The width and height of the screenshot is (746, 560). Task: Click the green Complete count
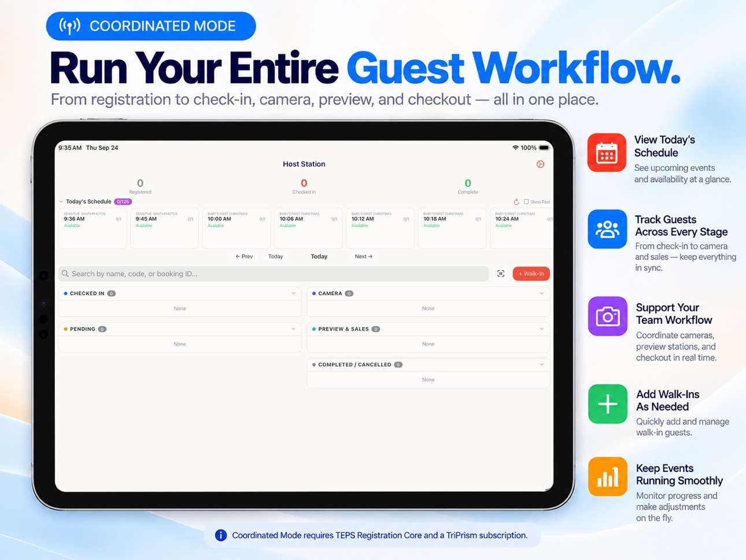[468, 183]
